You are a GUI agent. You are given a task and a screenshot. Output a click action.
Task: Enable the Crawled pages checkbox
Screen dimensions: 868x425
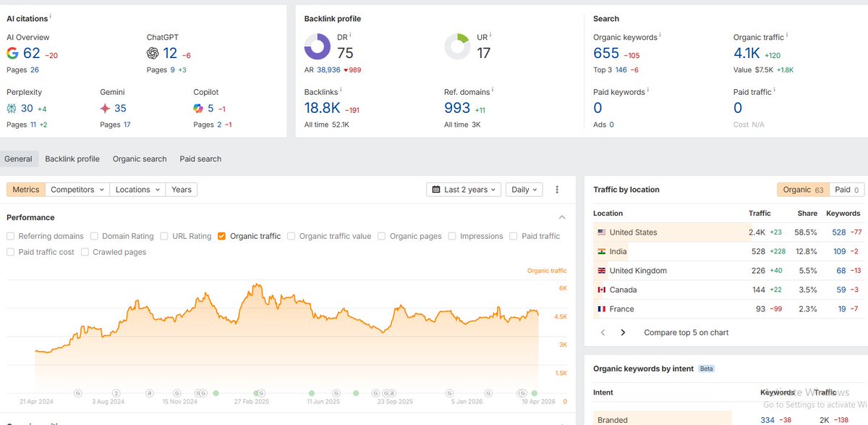(85, 252)
